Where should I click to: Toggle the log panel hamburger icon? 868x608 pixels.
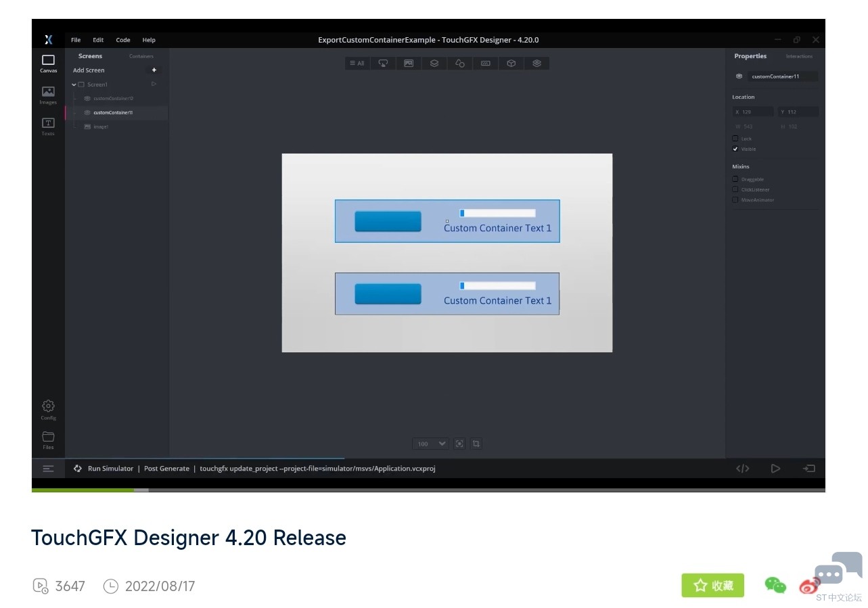49,469
